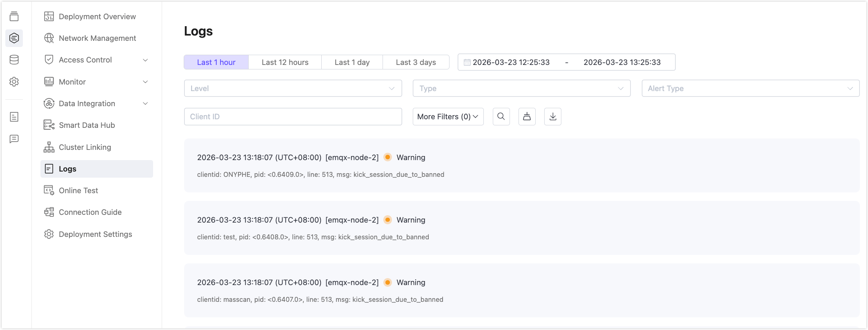The width and height of the screenshot is (868, 330).
Task: Open the Level dropdown filter
Action: point(293,88)
